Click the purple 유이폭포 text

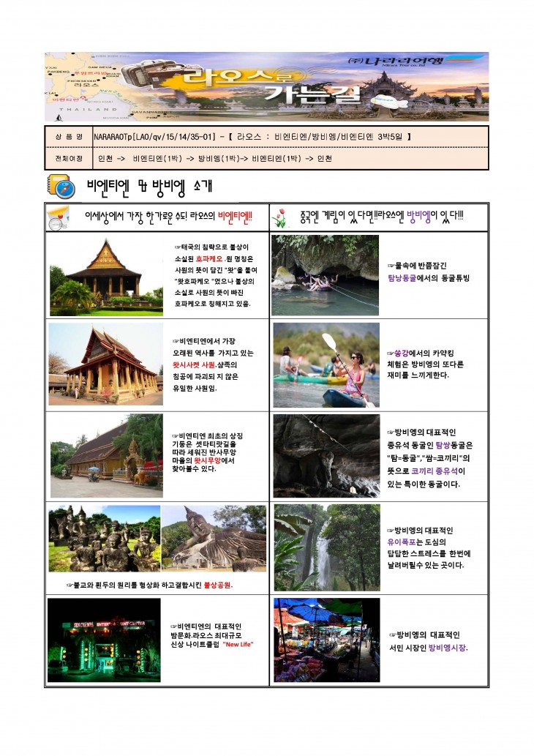point(402,542)
